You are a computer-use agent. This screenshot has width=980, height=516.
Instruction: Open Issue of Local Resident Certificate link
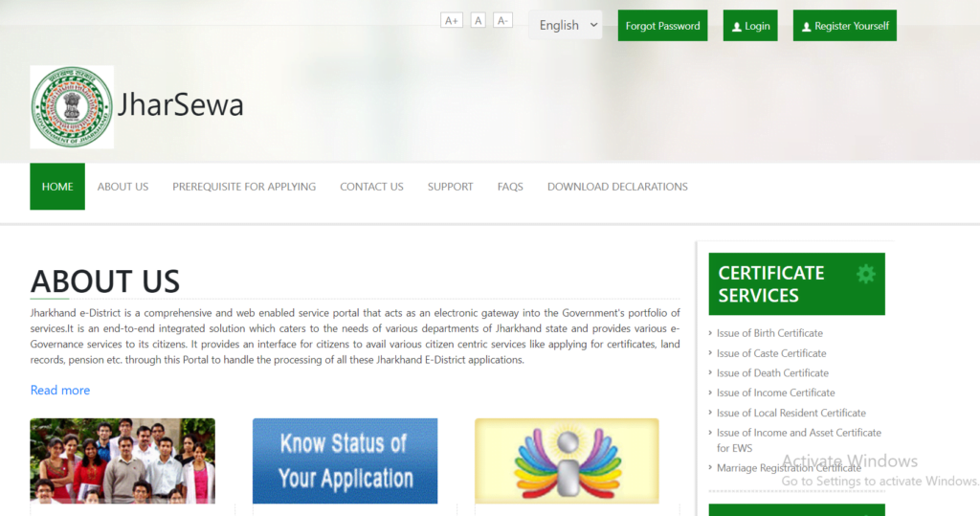tap(791, 413)
